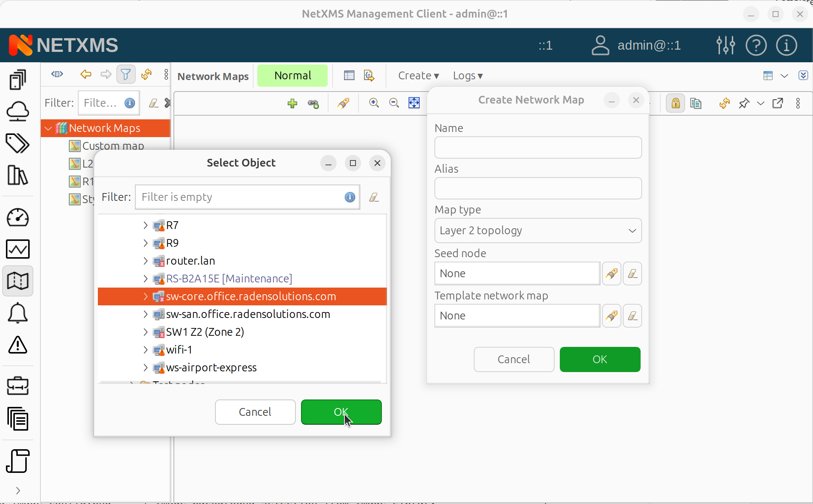Open server preferences sliders icon
Viewport: 813px width, 504px height.
[x=726, y=45]
